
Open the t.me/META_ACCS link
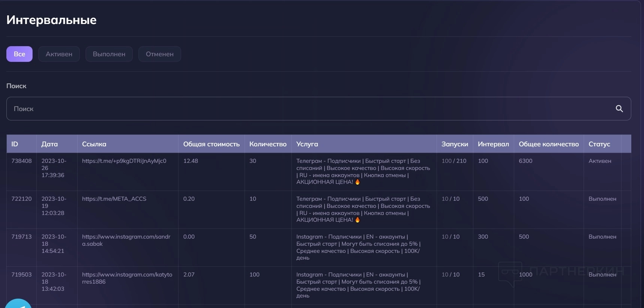tap(114, 199)
